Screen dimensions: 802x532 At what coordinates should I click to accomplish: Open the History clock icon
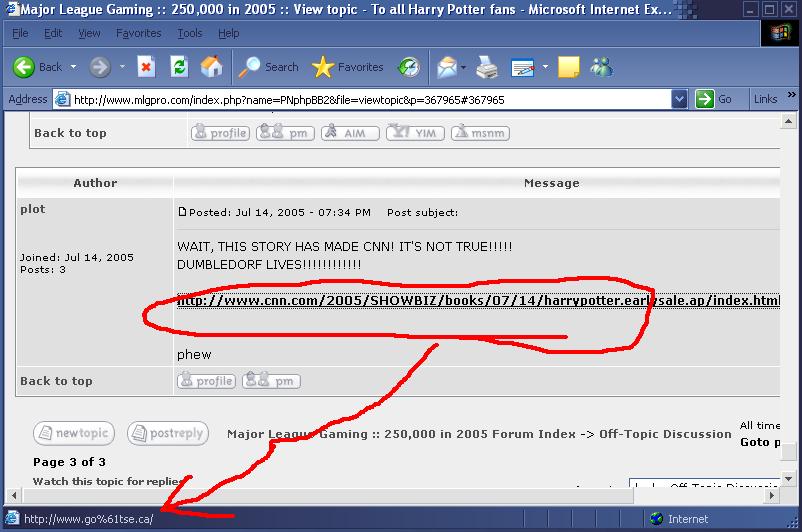[409, 67]
